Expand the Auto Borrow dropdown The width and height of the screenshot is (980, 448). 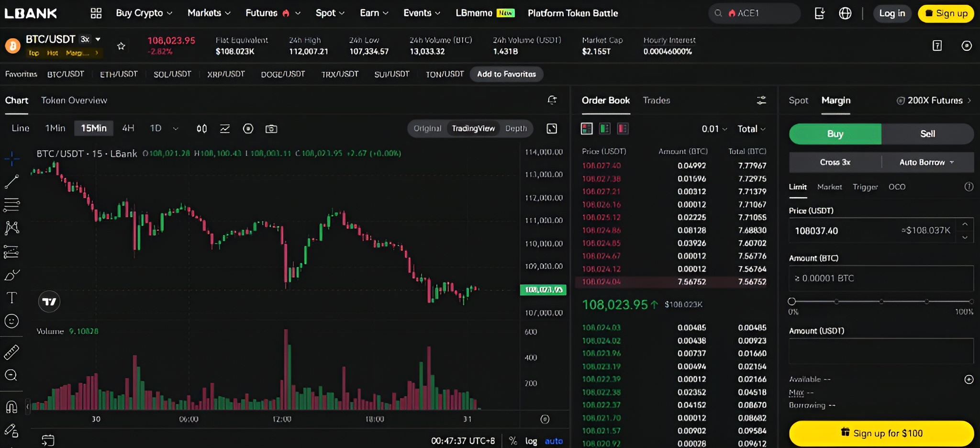927,162
